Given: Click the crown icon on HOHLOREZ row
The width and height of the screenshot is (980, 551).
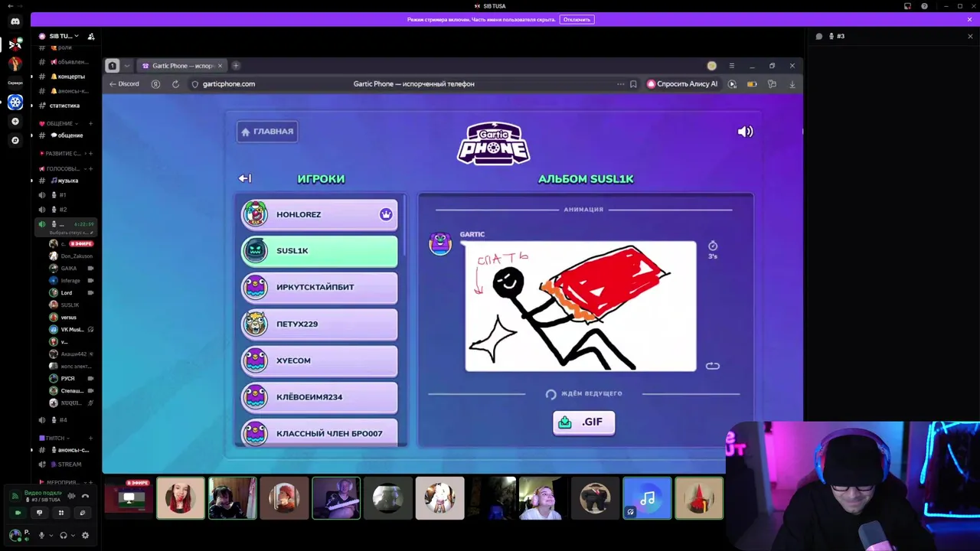Looking at the screenshot, I should 386,214.
